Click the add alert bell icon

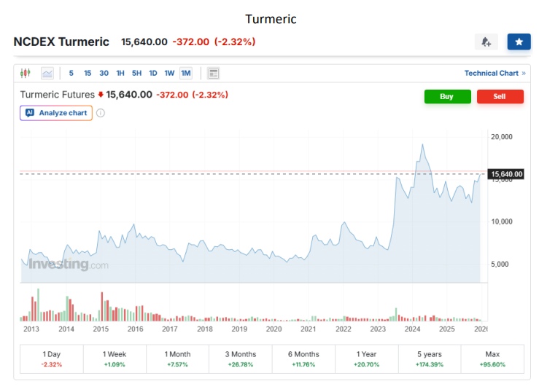(x=486, y=42)
